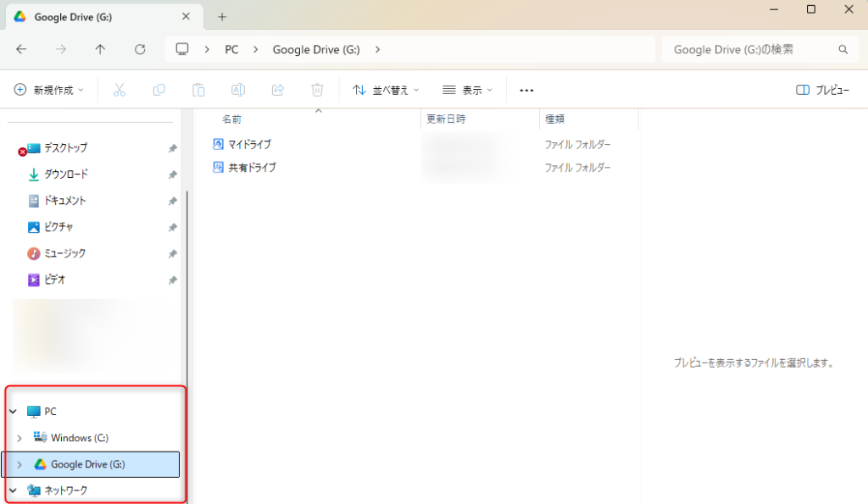Go up one folder level
Image resolution: width=868 pixels, height=504 pixels.
point(100,49)
